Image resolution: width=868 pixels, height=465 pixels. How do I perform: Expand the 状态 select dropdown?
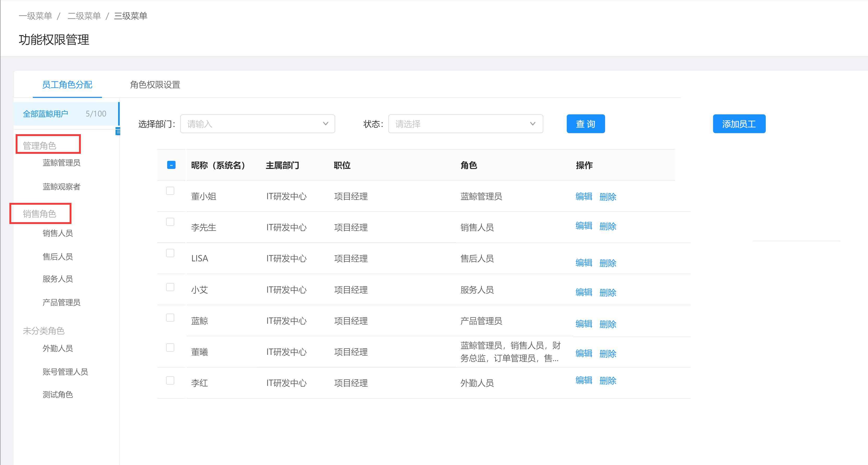coord(466,124)
